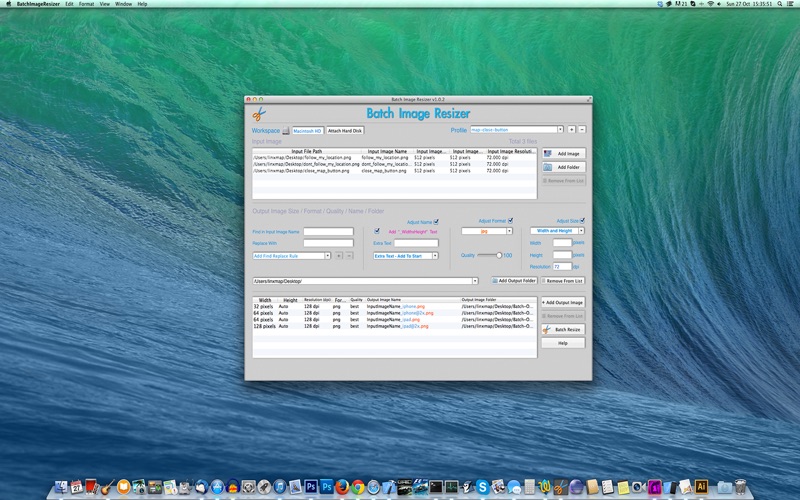
Task: Click the Height pixels input field
Action: [562, 255]
